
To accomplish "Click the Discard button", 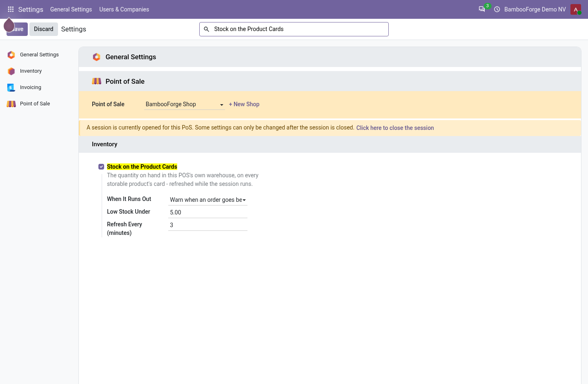I will point(44,29).
